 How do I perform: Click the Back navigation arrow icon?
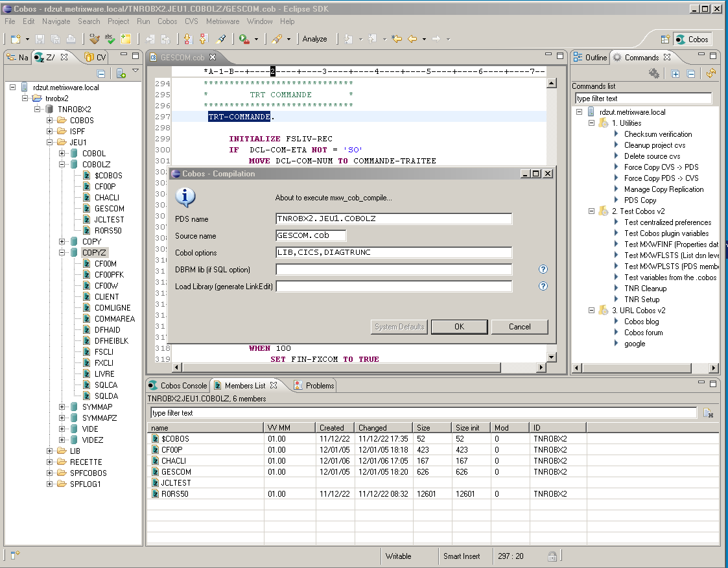click(412, 39)
